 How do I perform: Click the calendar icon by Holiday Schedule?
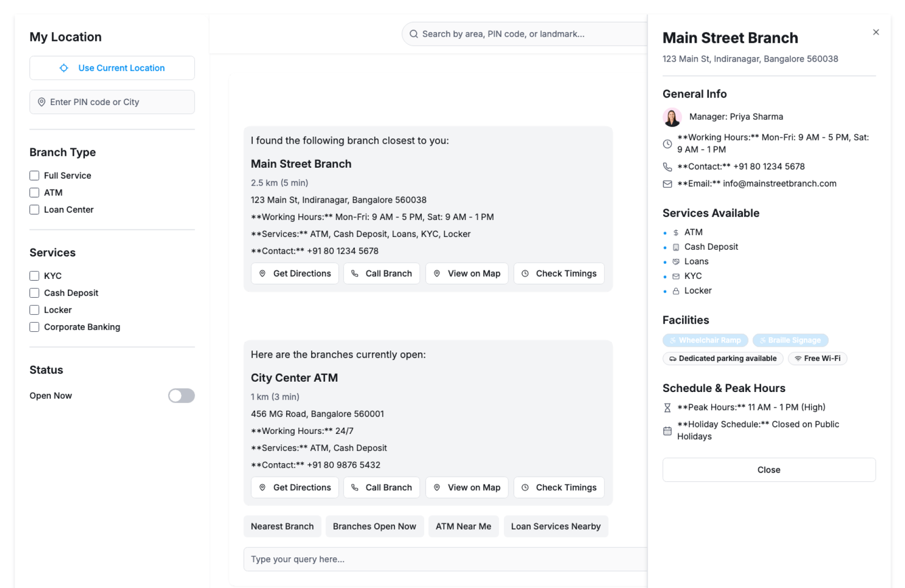point(667,431)
